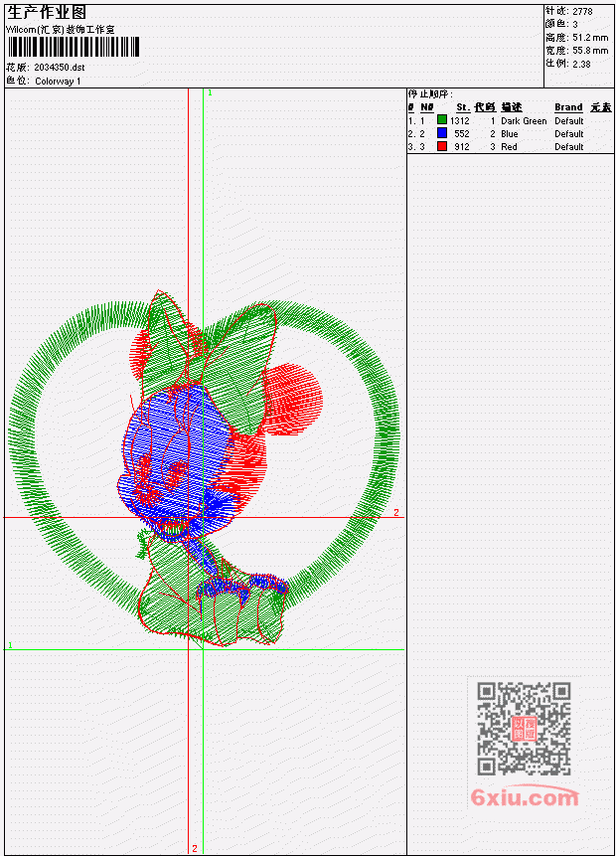Click the Dark Green color swatch
Image resolution: width=616 pixels, height=856 pixels.
442,120
